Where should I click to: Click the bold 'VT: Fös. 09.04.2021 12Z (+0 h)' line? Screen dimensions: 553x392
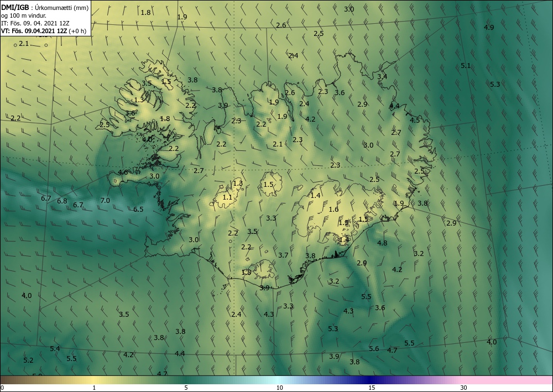pos(44,30)
